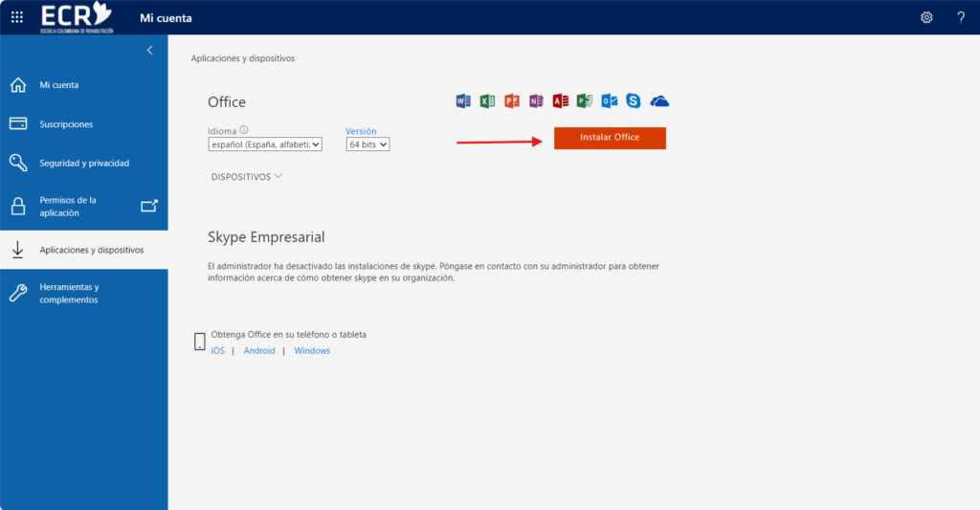980x510 pixels.
Task: Follow the iOS download link
Action: pyautogui.click(x=218, y=351)
